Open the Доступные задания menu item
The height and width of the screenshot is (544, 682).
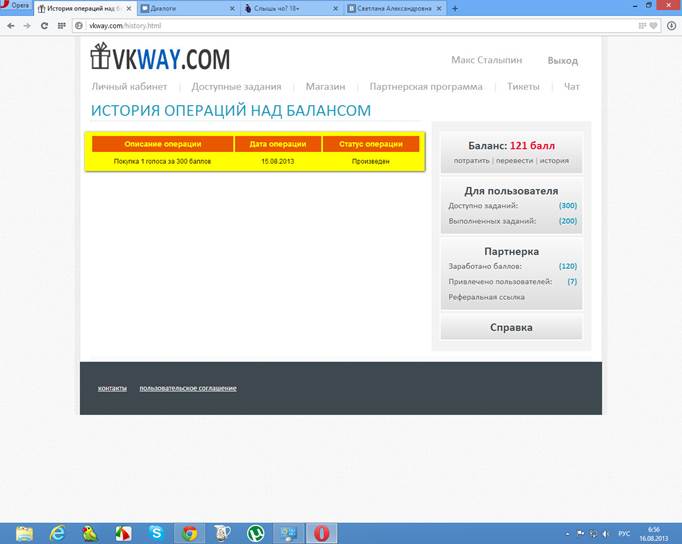click(236, 87)
